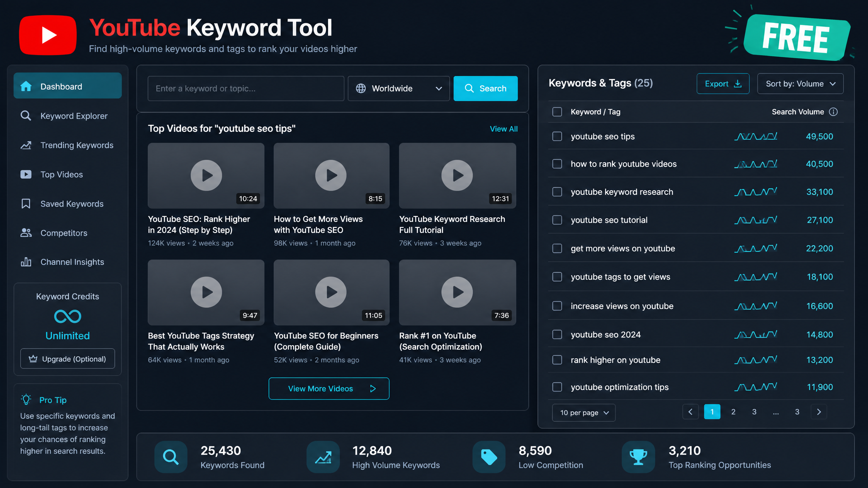This screenshot has width=868, height=488.
Task: Click the Search Volume info icon
Action: tap(833, 112)
